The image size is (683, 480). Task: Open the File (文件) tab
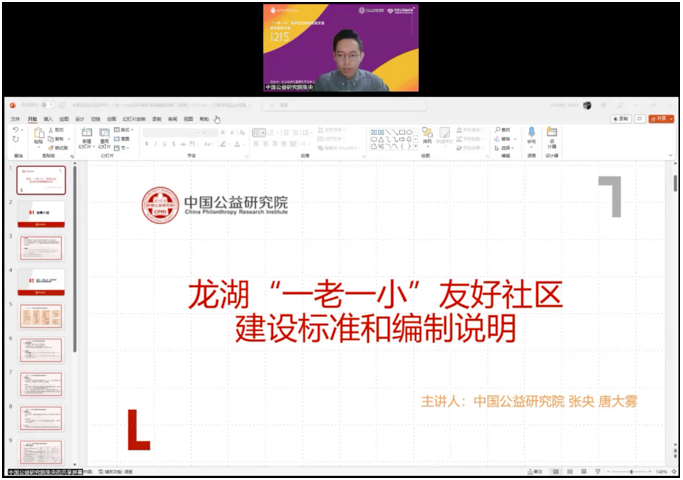(15, 119)
